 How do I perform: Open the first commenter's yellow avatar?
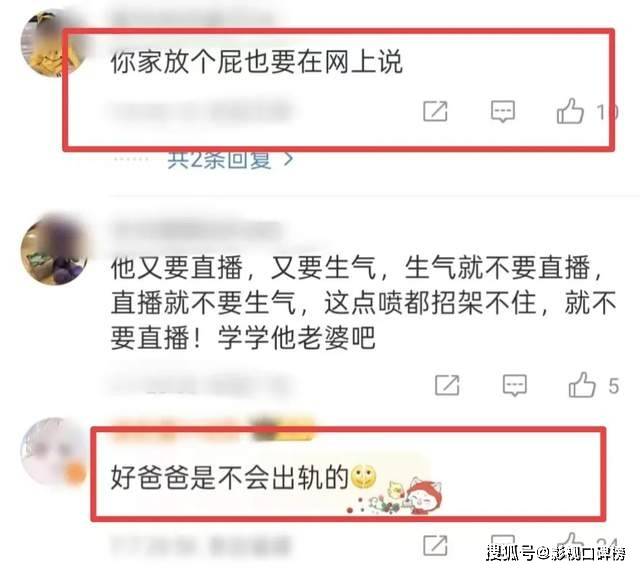coord(53,44)
